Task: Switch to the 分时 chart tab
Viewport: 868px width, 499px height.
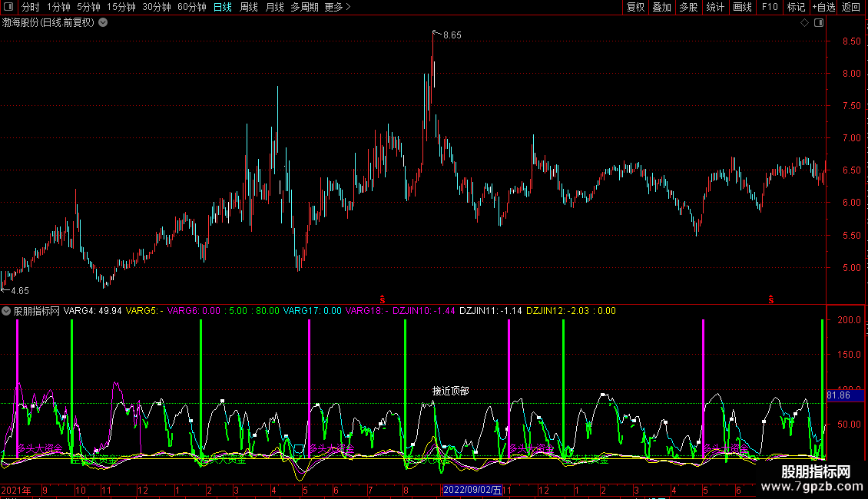Action: (31, 8)
